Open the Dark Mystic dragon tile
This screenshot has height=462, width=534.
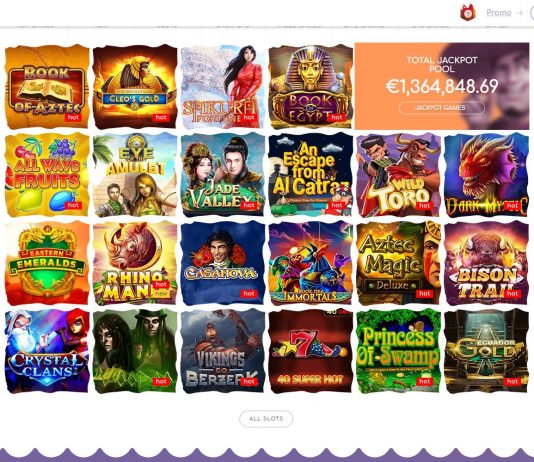tap(486, 175)
